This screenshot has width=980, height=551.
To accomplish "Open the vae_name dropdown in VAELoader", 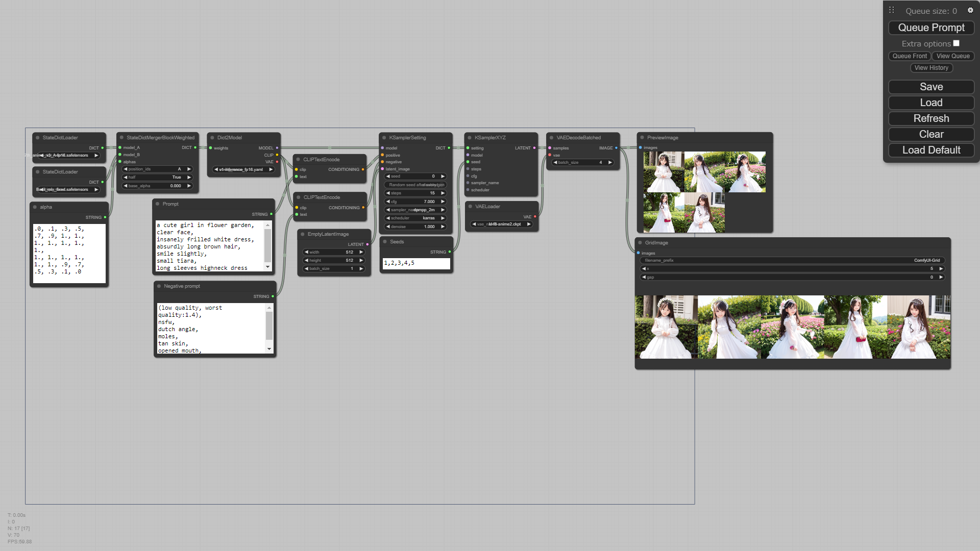I will point(502,224).
